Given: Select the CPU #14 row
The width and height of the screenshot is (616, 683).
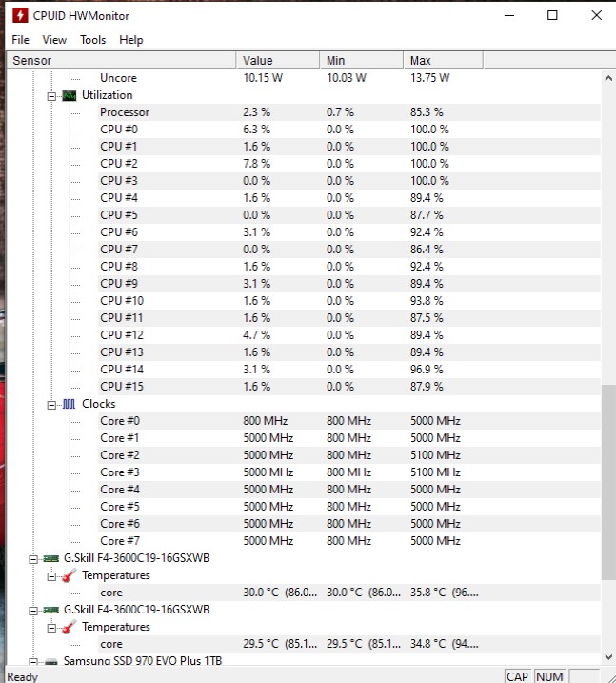Looking at the screenshot, I should [x=349, y=370].
